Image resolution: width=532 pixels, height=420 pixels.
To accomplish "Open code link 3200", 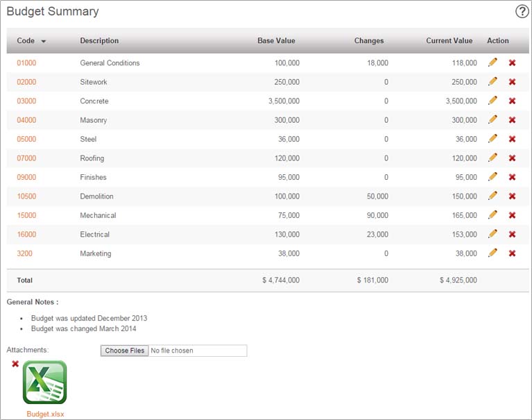I will [x=24, y=253].
